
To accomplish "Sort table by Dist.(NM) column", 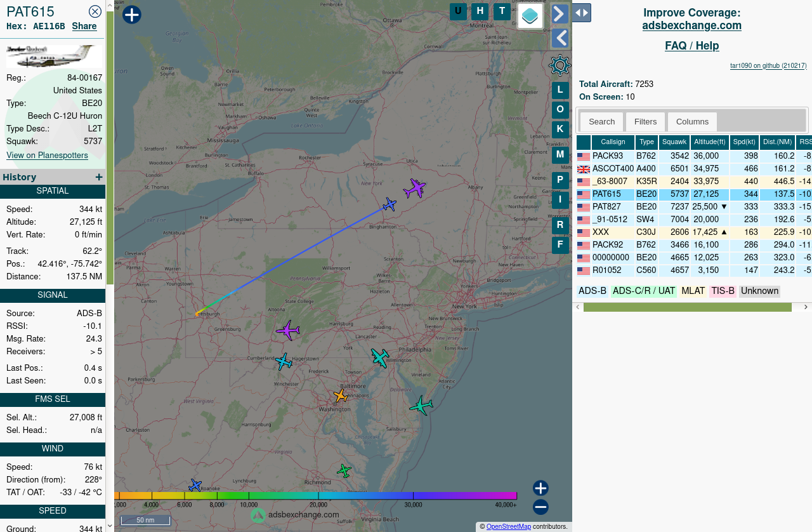I will (778, 142).
